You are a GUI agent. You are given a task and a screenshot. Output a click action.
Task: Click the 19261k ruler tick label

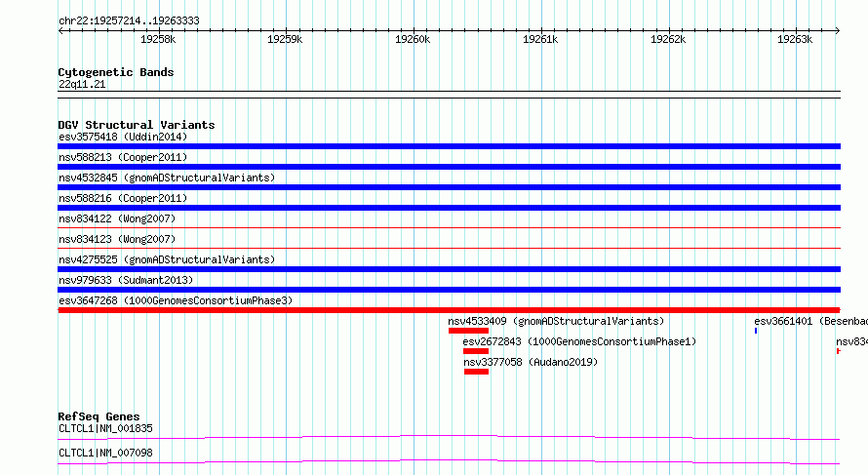pyautogui.click(x=540, y=39)
